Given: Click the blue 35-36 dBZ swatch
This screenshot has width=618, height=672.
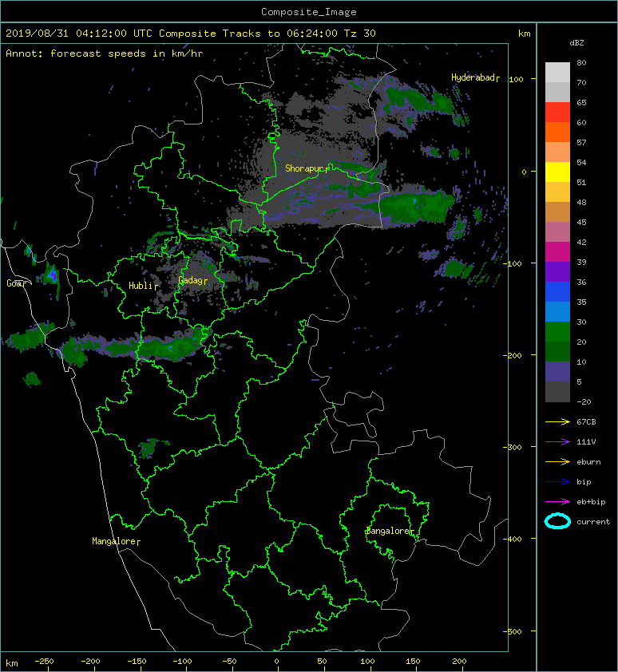Looking at the screenshot, I should click(557, 292).
